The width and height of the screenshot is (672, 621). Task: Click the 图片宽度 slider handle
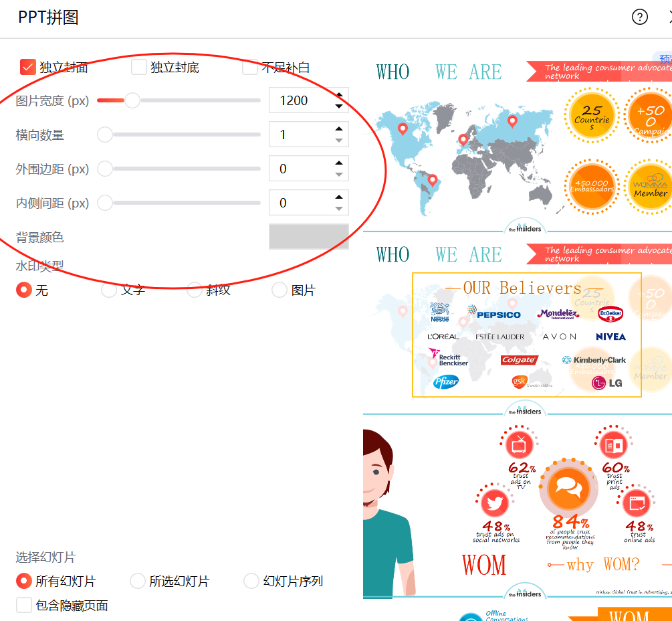tap(131, 100)
